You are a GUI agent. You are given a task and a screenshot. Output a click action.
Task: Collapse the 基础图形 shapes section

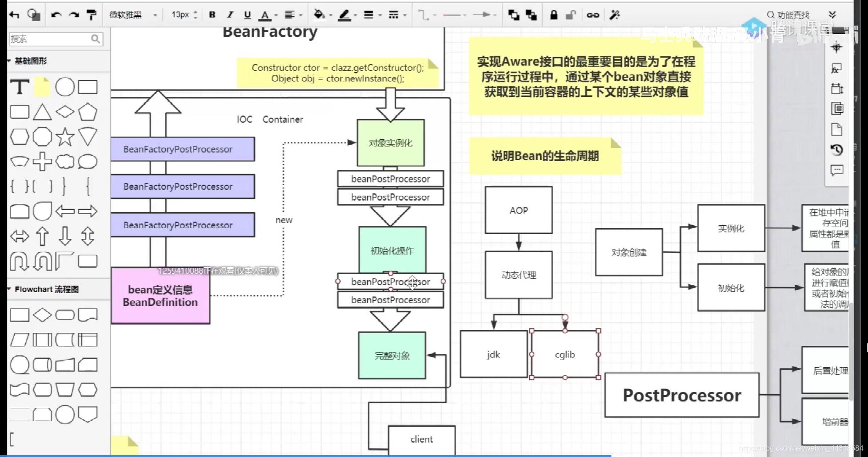click(10, 61)
